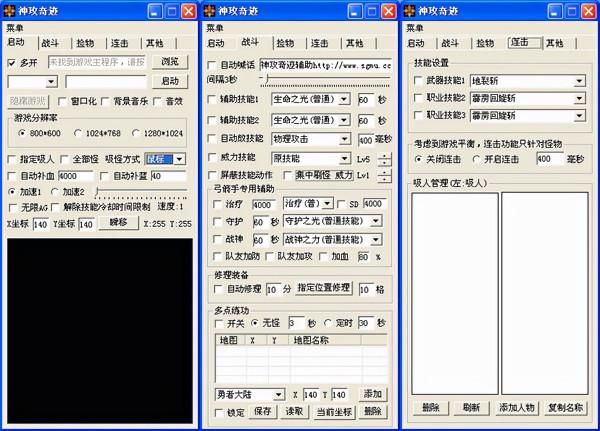Enable the 窗口化 checkbox
This screenshot has width=600, height=431.
point(63,101)
